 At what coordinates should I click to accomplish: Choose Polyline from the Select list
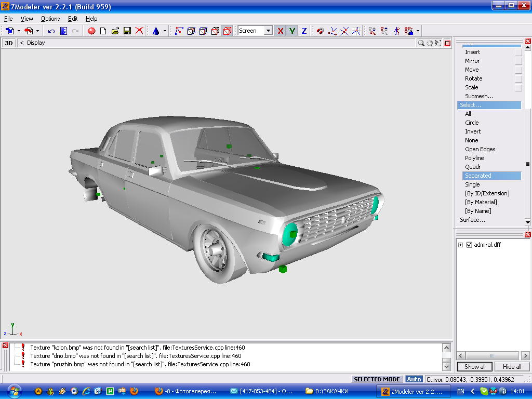(474, 158)
